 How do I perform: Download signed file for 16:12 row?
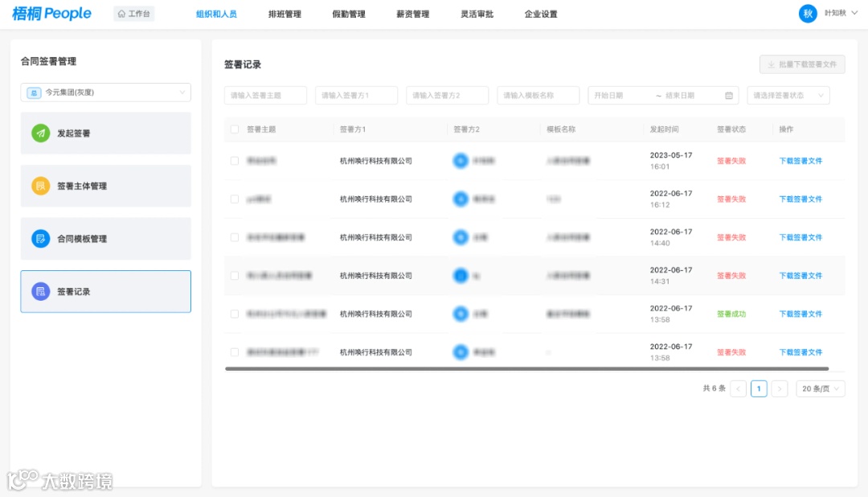pos(800,199)
